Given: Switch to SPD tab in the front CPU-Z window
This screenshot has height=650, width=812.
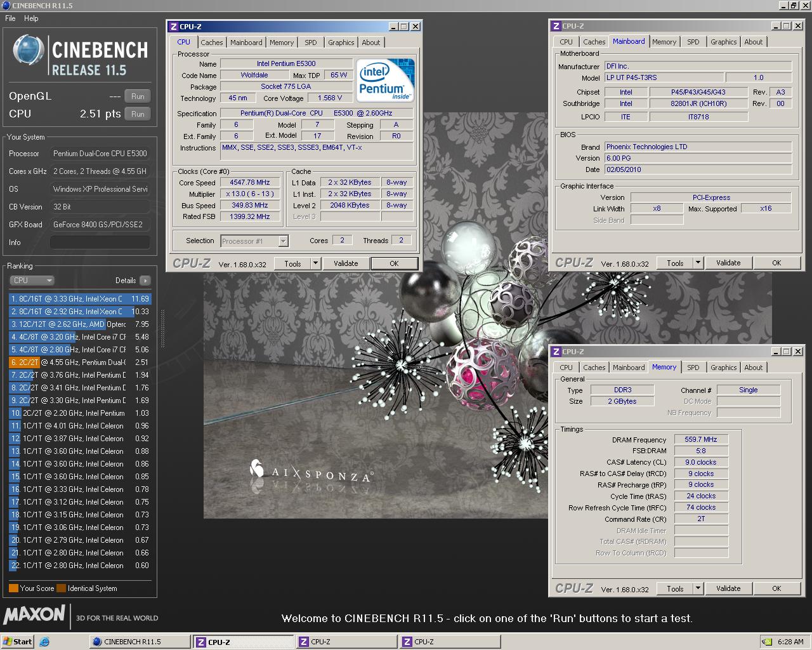Looking at the screenshot, I should point(311,43).
